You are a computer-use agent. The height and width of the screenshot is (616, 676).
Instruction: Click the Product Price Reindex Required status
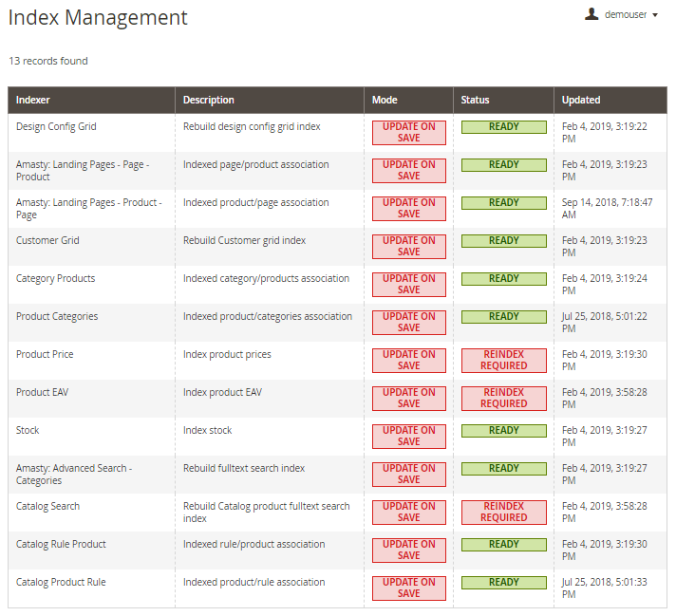(503, 360)
